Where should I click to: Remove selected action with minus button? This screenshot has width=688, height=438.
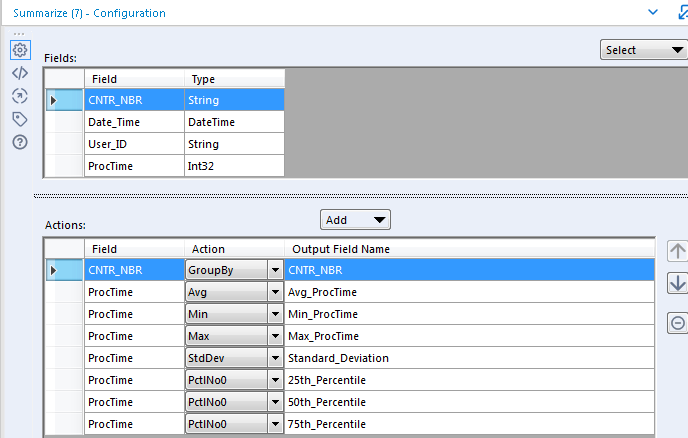point(677,323)
